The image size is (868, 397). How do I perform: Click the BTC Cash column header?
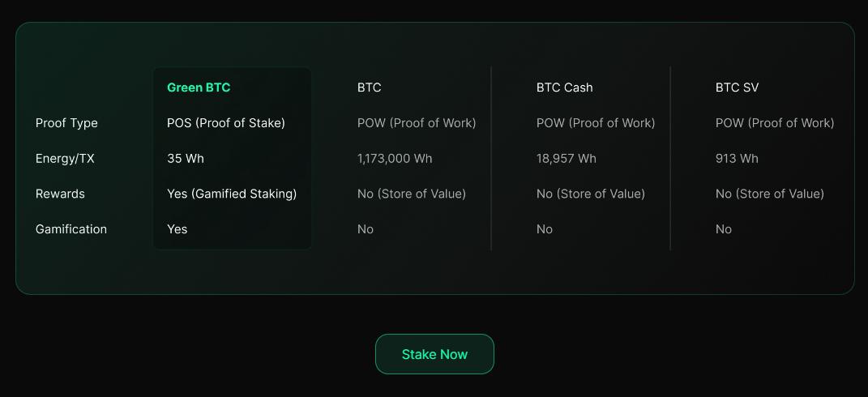pyautogui.click(x=564, y=88)
